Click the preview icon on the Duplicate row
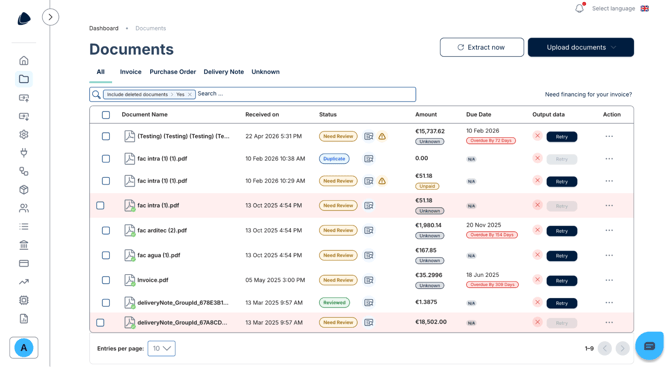Screen dimensions: 670x367 pyautogui.click(x=369, y=159)
